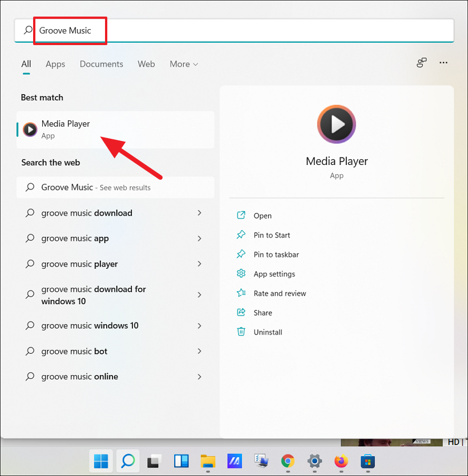Expand groove music download for windows 10 chevron
The height and width of the screenshot is (476, 468).
pos(199,295)
